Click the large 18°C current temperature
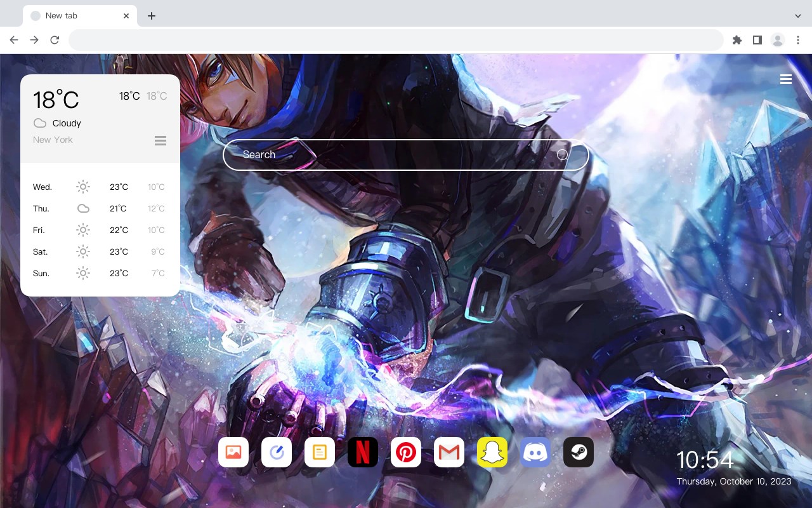 pos(56,100)
